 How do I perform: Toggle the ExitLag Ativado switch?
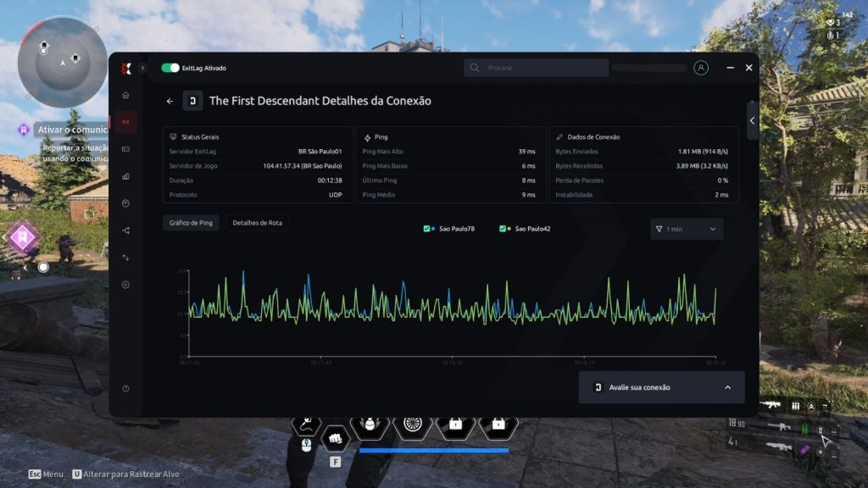point(170,68)
